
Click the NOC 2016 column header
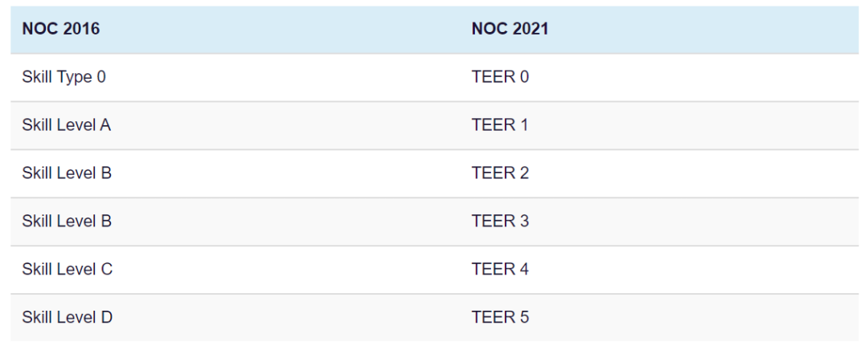(235, 30)
